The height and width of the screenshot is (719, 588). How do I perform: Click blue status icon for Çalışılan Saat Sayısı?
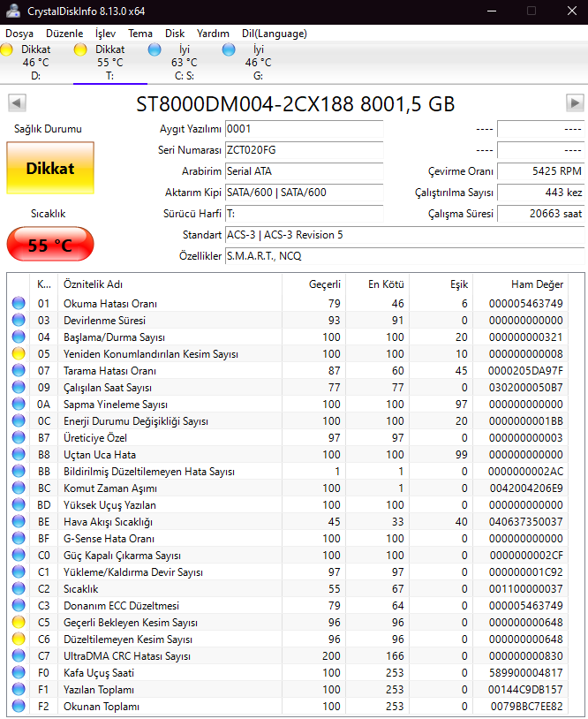coord(19,388)
